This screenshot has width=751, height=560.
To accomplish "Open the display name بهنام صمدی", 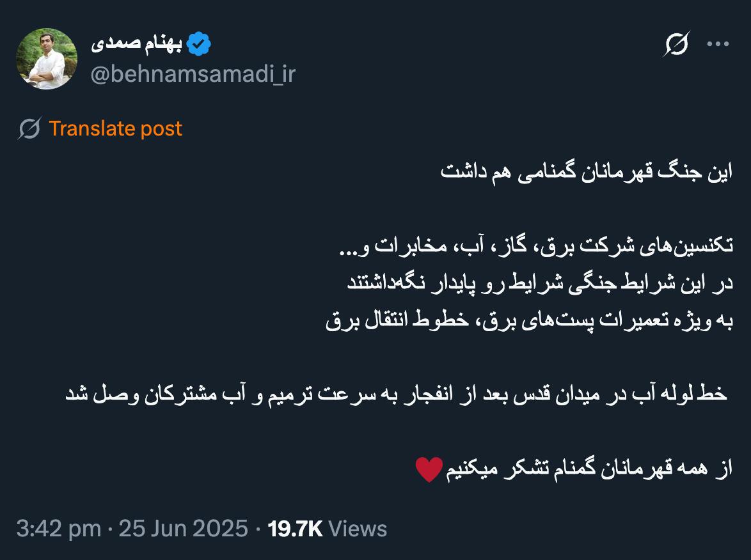I will (136, 44).
